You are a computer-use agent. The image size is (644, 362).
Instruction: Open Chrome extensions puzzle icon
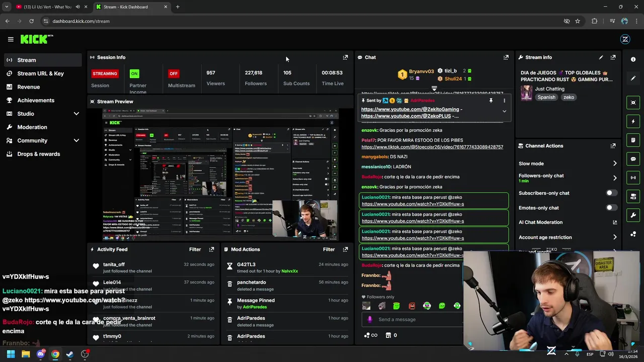tap(595, 21)
